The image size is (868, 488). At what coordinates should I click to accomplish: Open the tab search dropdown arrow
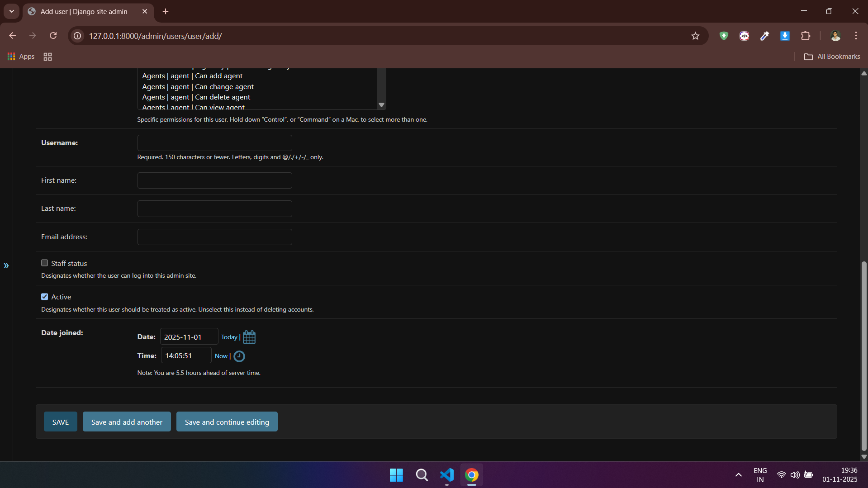[x=12, y=11]
